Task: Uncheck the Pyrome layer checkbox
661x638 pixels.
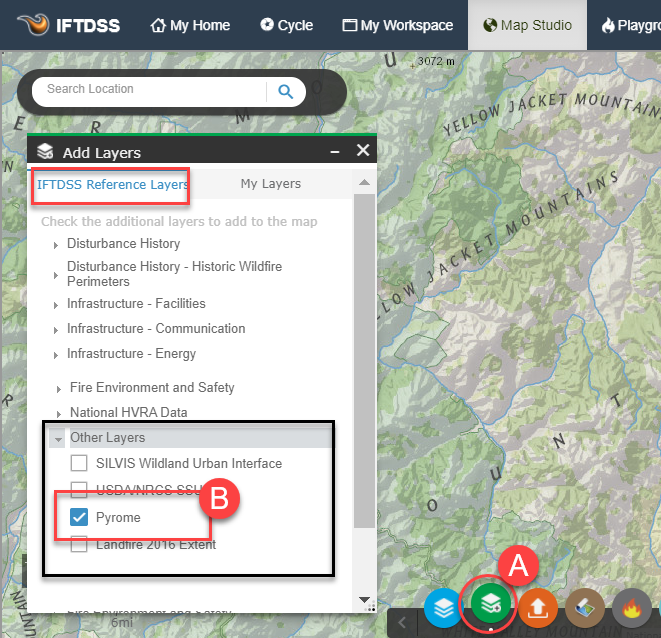Action: tap(79, 517)
